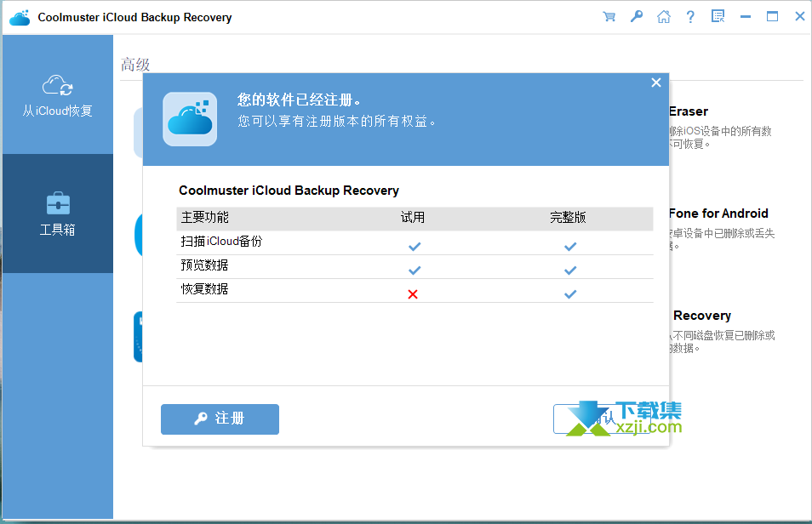Click the 试用 column header
Image resolution: width=812 pixels, height=524 pixels.
[x=413, y=218]
